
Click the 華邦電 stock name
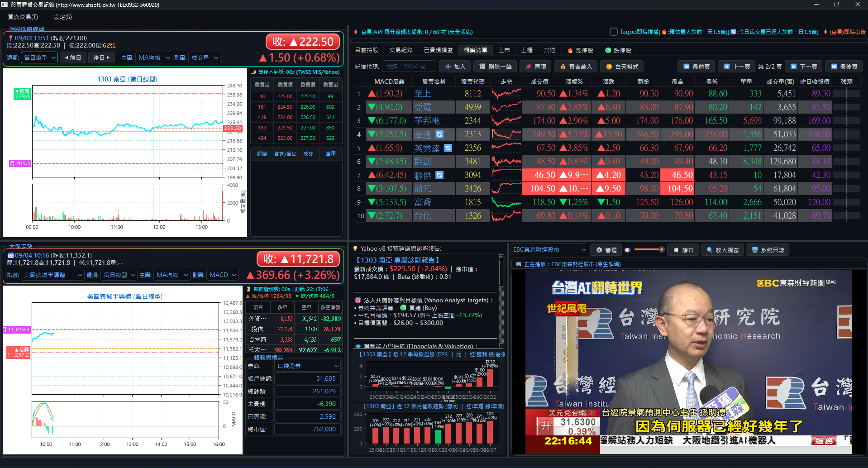tap(427, 121)
